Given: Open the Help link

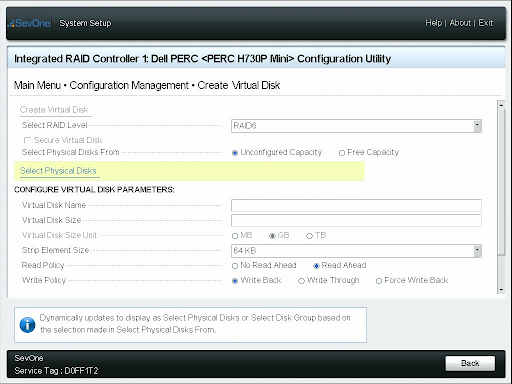Looking at the screenshot, I should point(433,23).
